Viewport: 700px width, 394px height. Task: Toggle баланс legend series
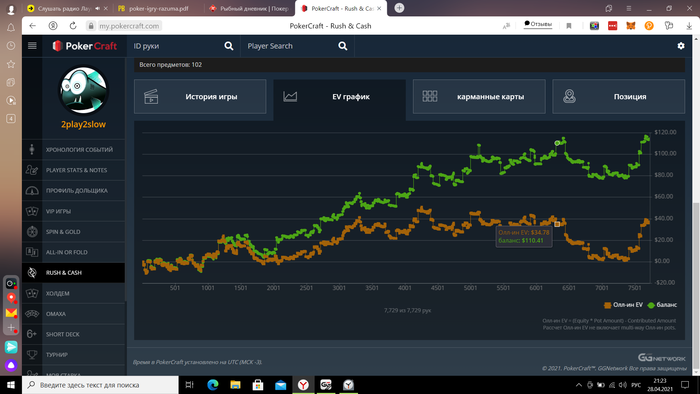[662, 305]
